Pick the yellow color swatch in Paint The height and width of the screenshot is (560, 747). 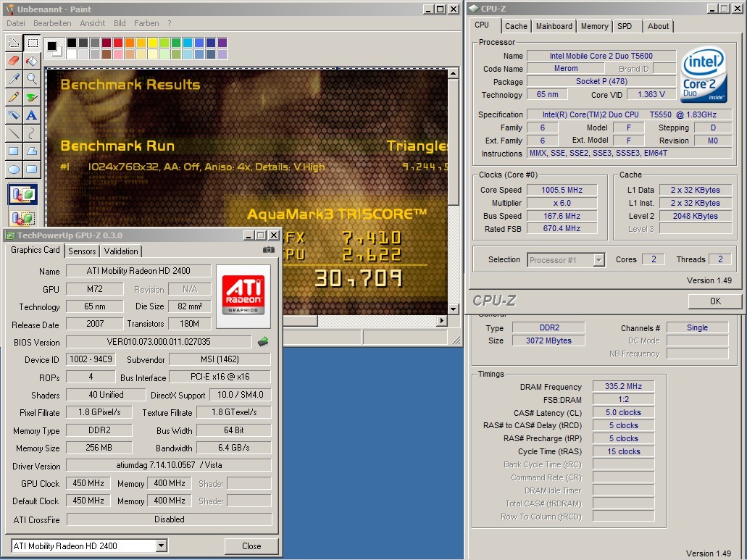[152, 43]
